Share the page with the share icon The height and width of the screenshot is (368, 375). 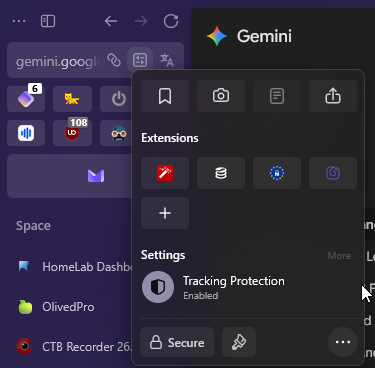[333, 96]
